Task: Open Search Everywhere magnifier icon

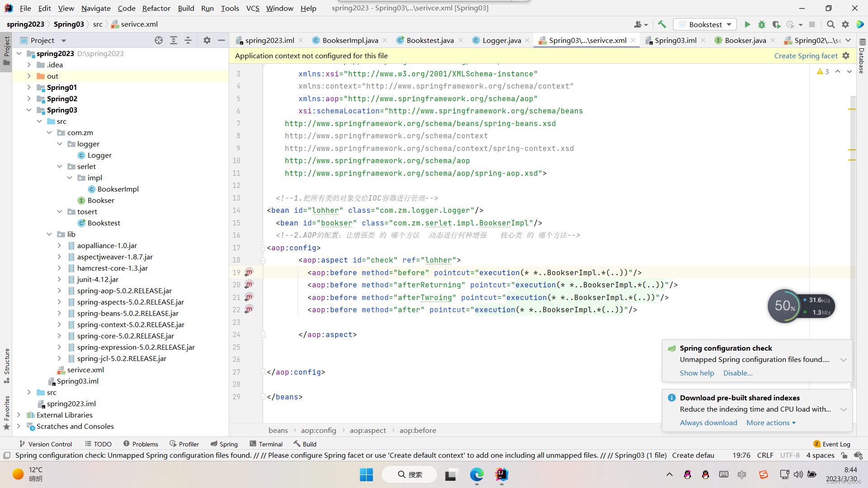Action: pyautogui.click(x=830, y=24)
